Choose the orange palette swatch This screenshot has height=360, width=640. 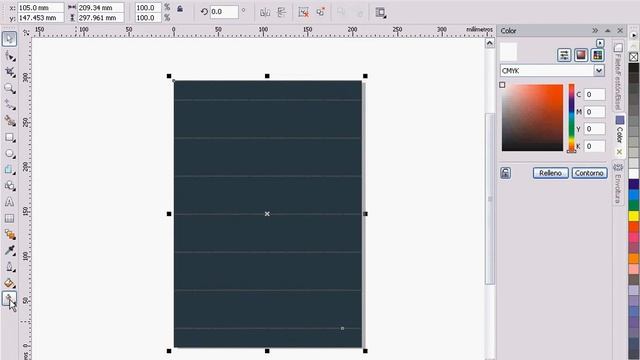(x=633, y=259)
